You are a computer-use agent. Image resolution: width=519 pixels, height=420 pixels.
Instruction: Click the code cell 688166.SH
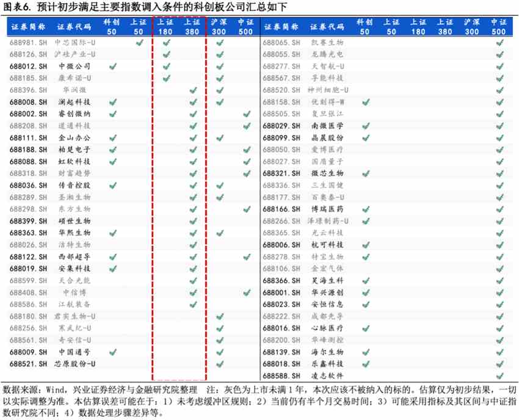tap(281, 209)
